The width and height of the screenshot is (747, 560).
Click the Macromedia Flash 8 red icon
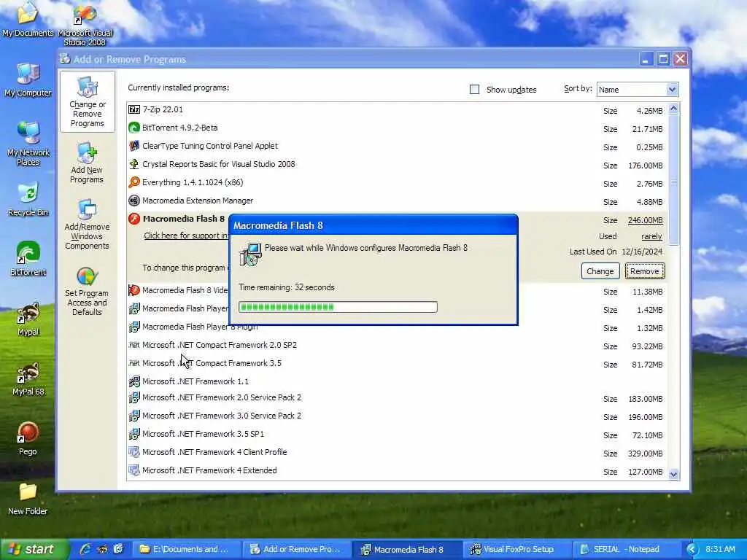[134, 219]
